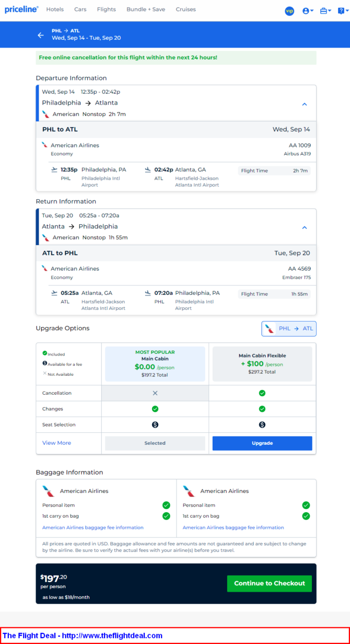Open the Hotels navigation tab

click(x=55, y=9)
